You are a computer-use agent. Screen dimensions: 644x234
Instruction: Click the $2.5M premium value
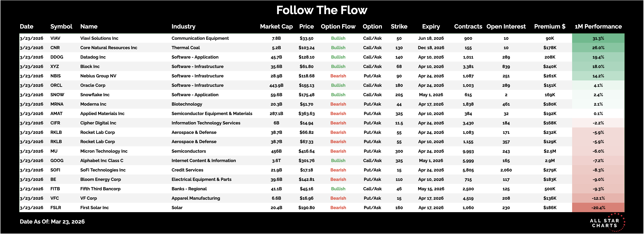pyautogui.click(x=550, y=151)
